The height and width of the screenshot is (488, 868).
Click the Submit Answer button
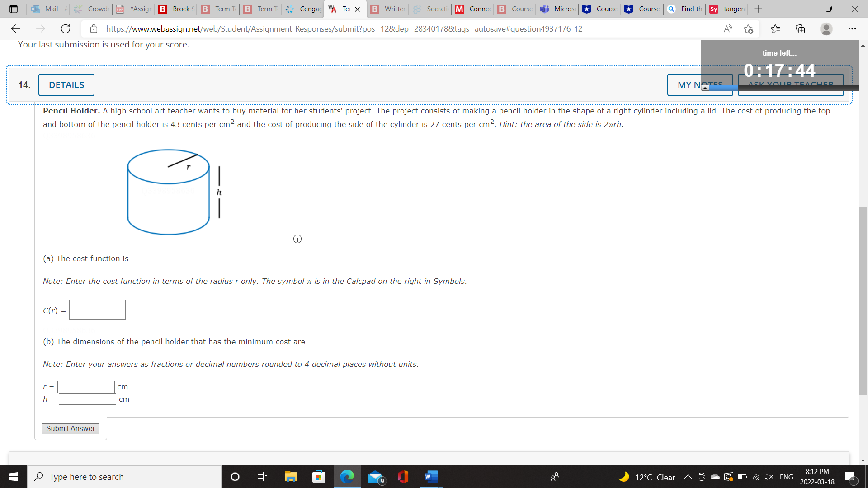coord(70,428)
